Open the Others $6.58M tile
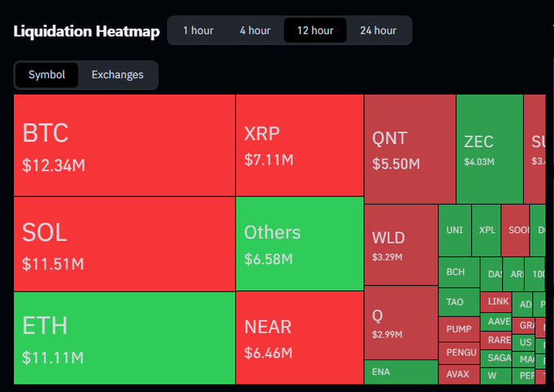This screenshot has height=392, width=554. pyautogui.click(x=300, y=244)
